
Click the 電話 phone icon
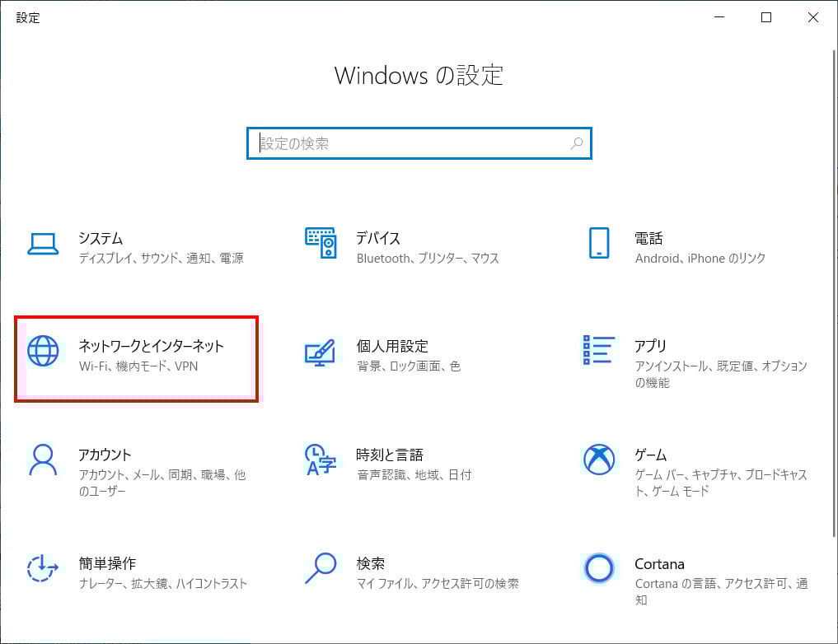pos(598,243)
